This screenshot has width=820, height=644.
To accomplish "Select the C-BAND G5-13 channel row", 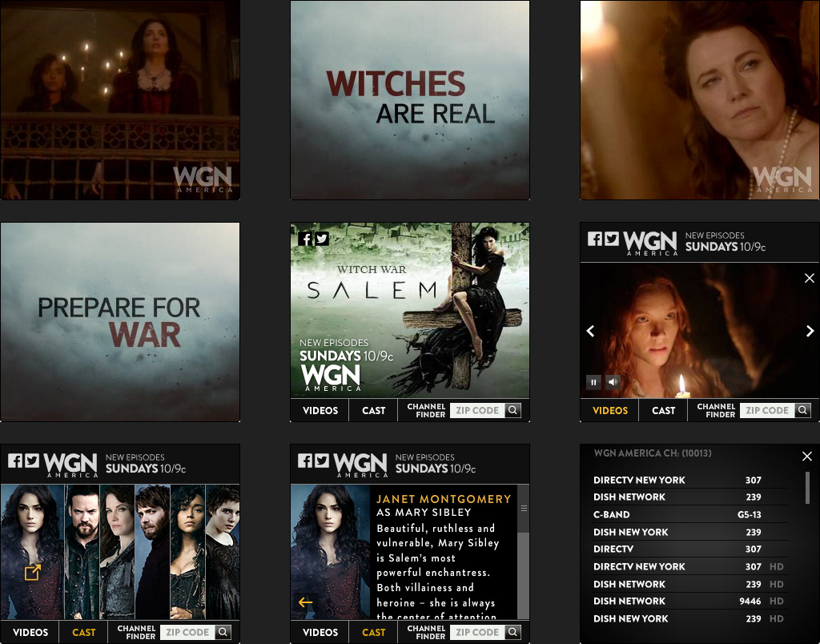I will tap(677, 514).
